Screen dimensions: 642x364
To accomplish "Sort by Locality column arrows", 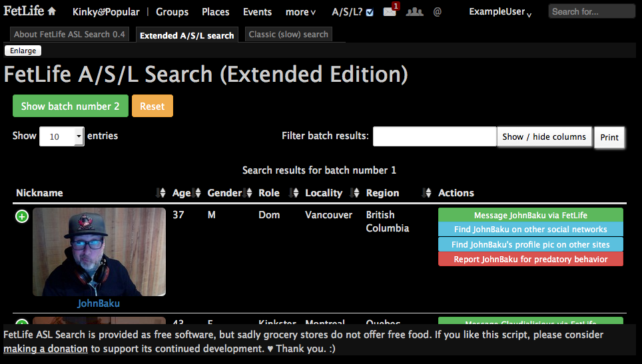I will (x=354, y=192).
